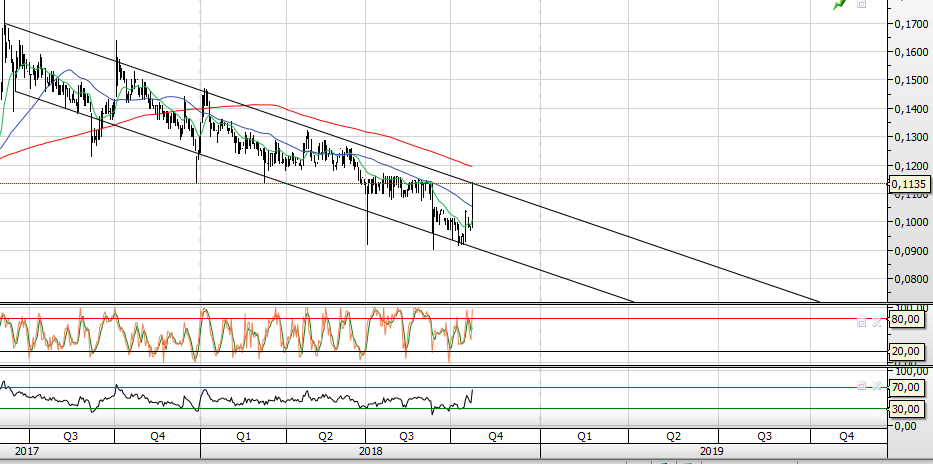Viewport: 933px width, 464px height.
Task: Maximize the stochastic indicator pane
Action: click(861, 322)
